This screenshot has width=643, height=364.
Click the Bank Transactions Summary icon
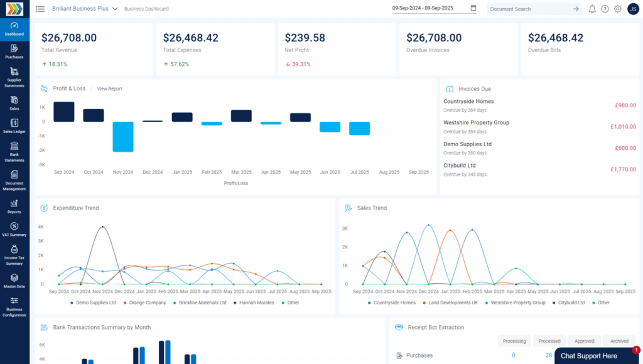(x=44, y=327)
